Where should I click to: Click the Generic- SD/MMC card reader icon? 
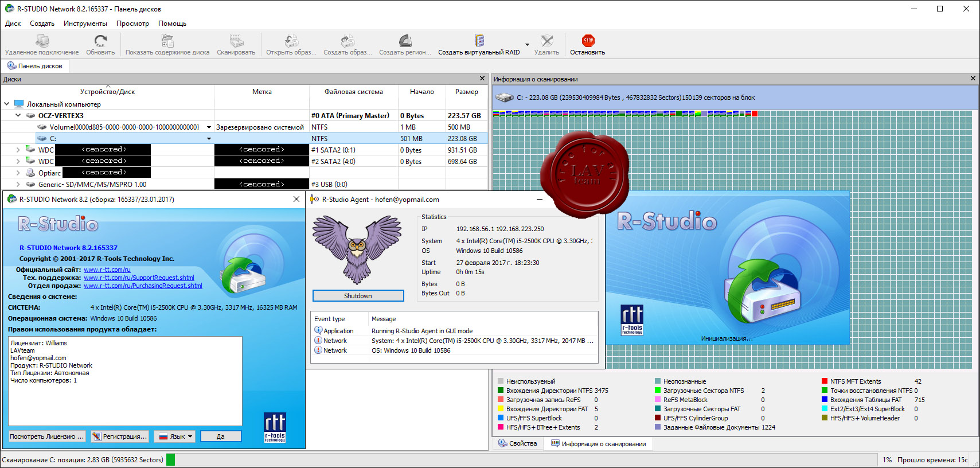[x=30, y=184]
